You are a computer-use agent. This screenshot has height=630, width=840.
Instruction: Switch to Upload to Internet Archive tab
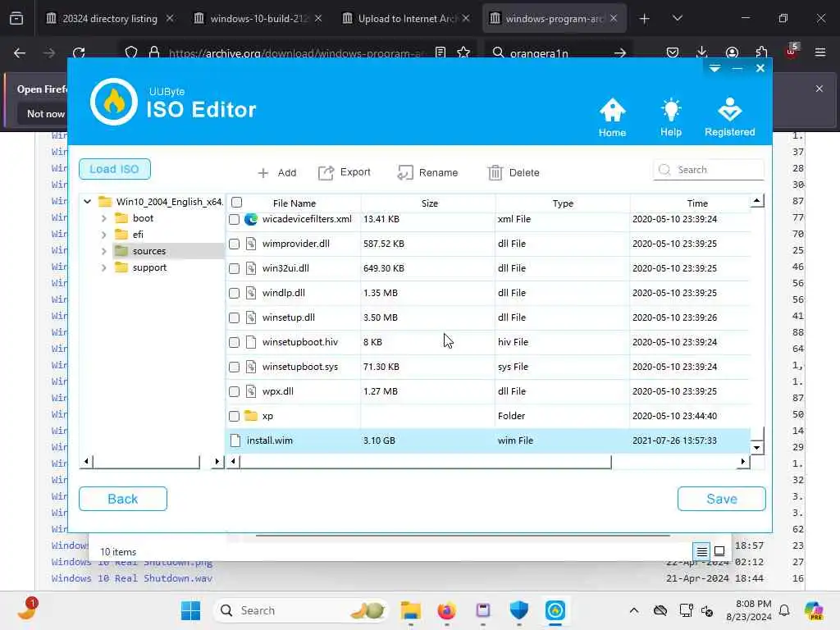406,19
